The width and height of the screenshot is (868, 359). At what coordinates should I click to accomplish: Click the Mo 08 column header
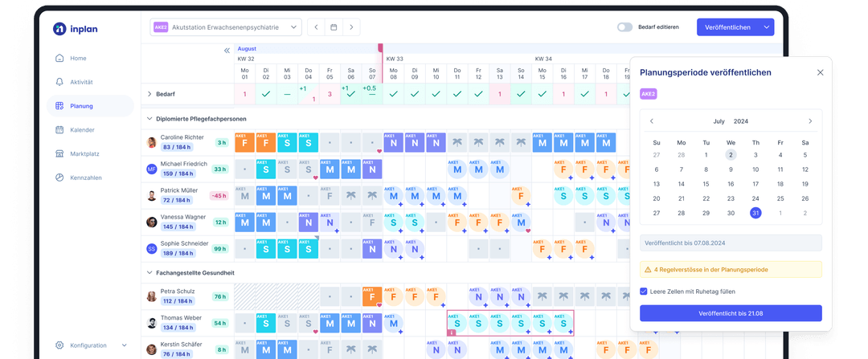coord(394,74)
